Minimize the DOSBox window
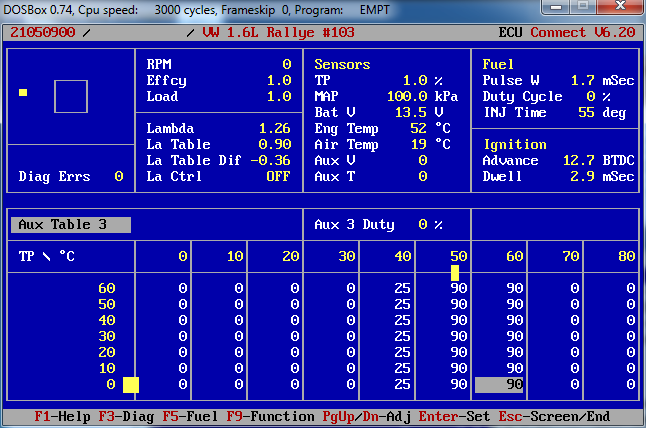Screen dimensions: 646x428 click(x=555, y=8)
